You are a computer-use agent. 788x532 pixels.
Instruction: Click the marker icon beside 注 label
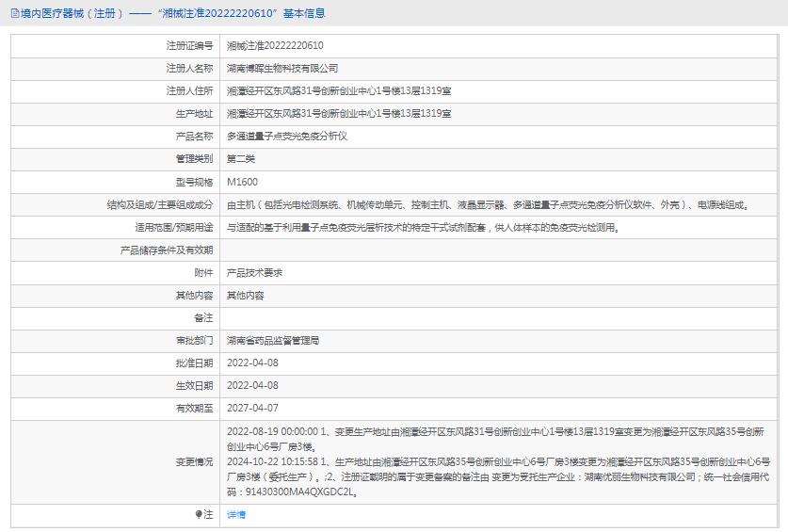click(x=199, y=514)
